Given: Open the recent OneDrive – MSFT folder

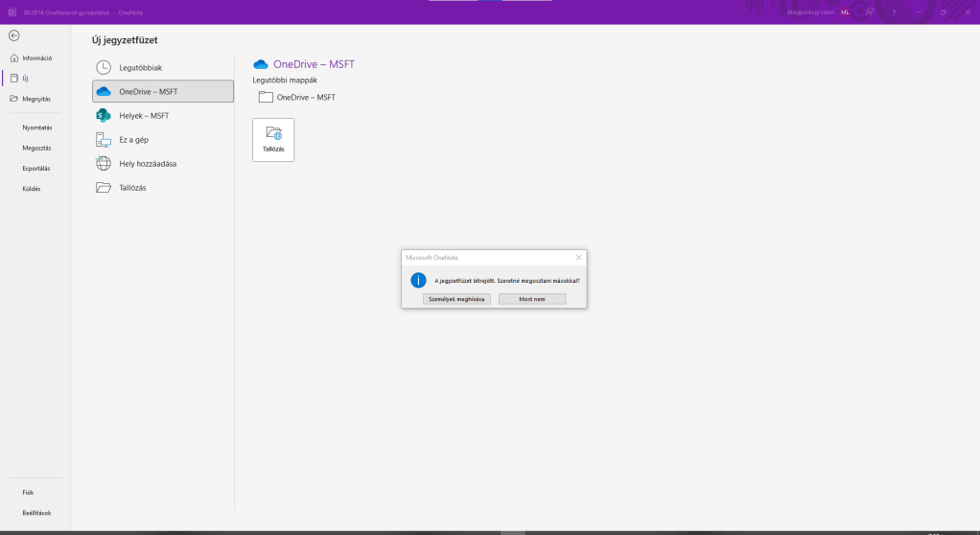Looking at the screenshot, I should coord(297,97).
